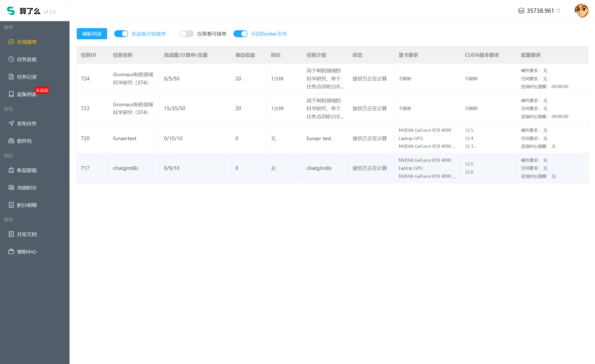Click the clock icon for 任务进度

11,59
